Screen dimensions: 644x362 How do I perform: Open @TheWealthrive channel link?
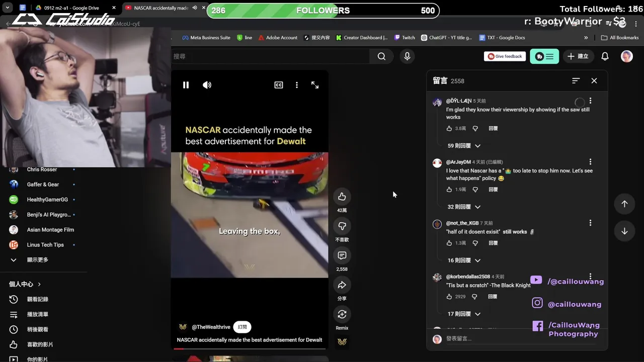[x=211, y=327]
